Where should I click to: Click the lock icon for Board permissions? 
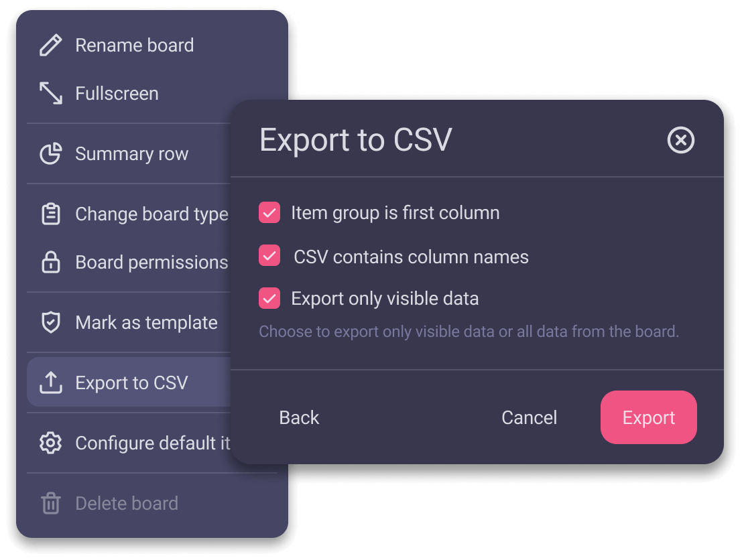click(x=50, y=263)
